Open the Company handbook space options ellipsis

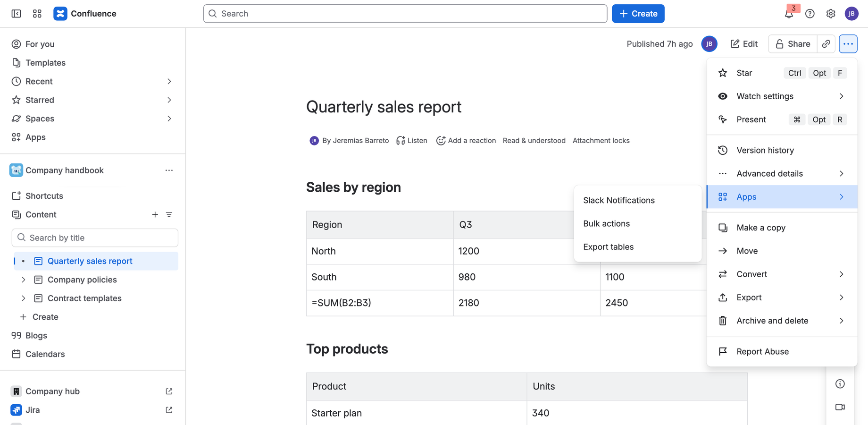coord(169,170)
